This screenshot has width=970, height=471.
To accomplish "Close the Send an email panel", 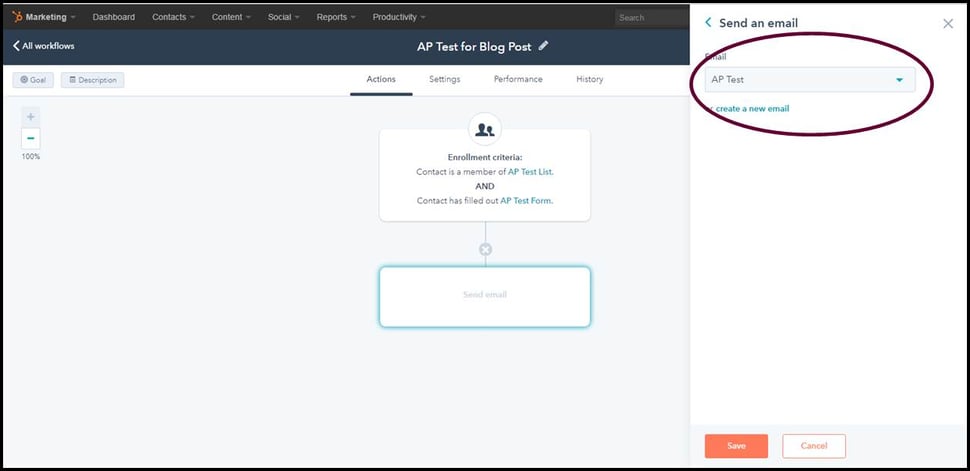I will [948, 24].
